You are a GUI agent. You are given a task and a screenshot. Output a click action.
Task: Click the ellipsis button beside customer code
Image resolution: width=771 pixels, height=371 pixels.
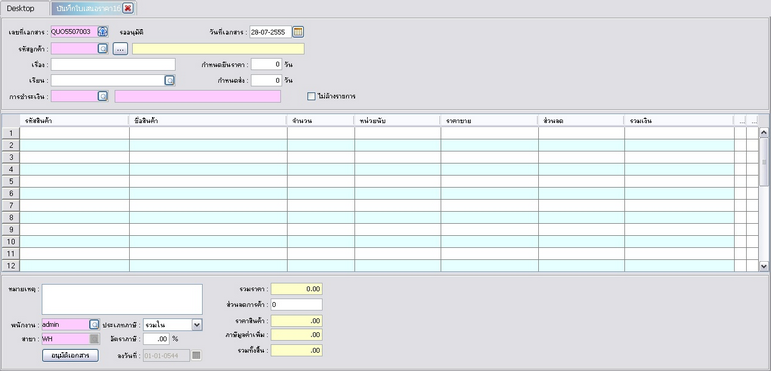(120, 49)
